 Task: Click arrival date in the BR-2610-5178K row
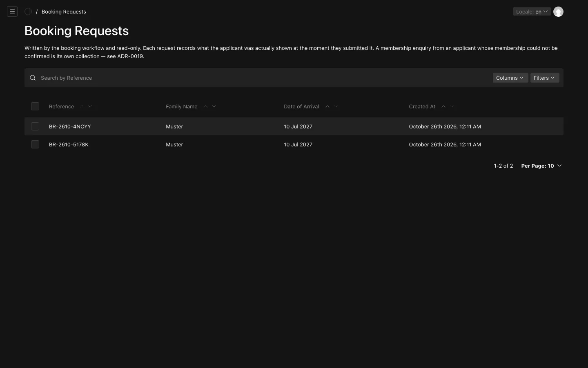(x=298, y=144)
